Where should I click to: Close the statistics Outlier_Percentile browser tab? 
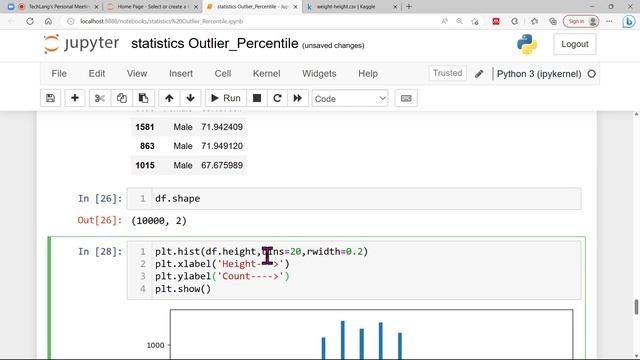click(x=296, y=7)
